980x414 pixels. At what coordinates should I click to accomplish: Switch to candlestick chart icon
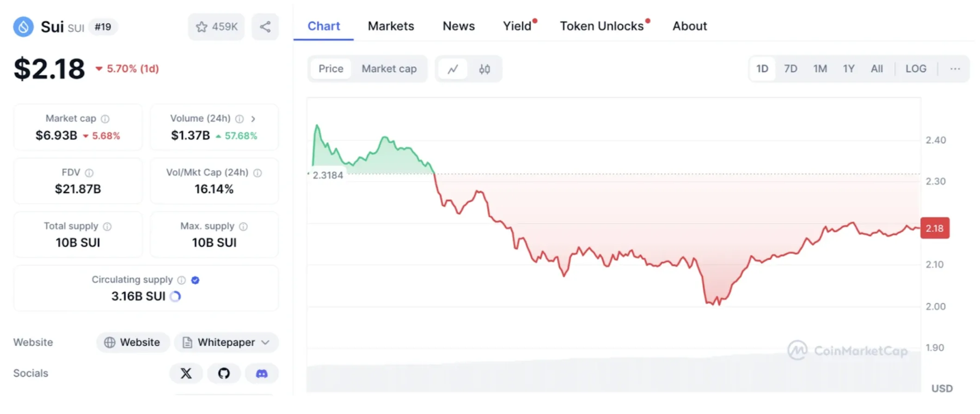484,69
